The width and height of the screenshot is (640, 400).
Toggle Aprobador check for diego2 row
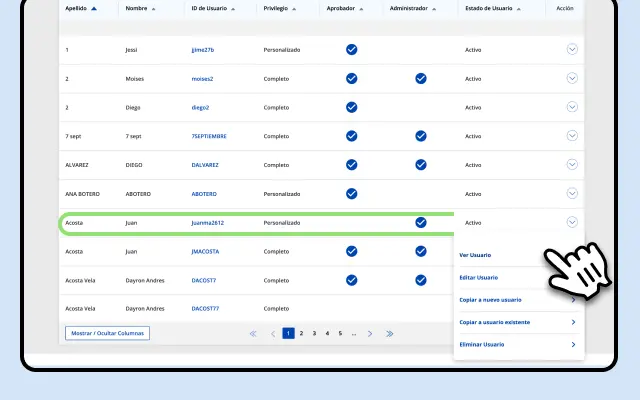351,107
